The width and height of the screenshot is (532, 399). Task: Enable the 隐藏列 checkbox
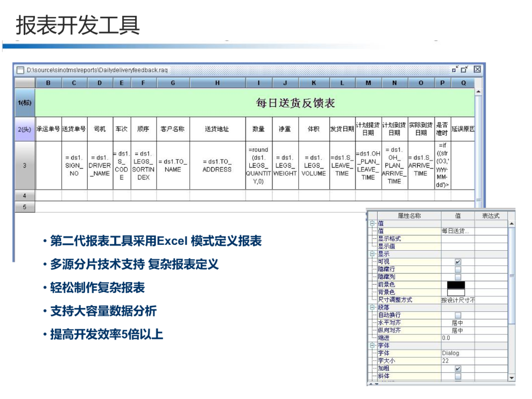click(x=458, y=277)
